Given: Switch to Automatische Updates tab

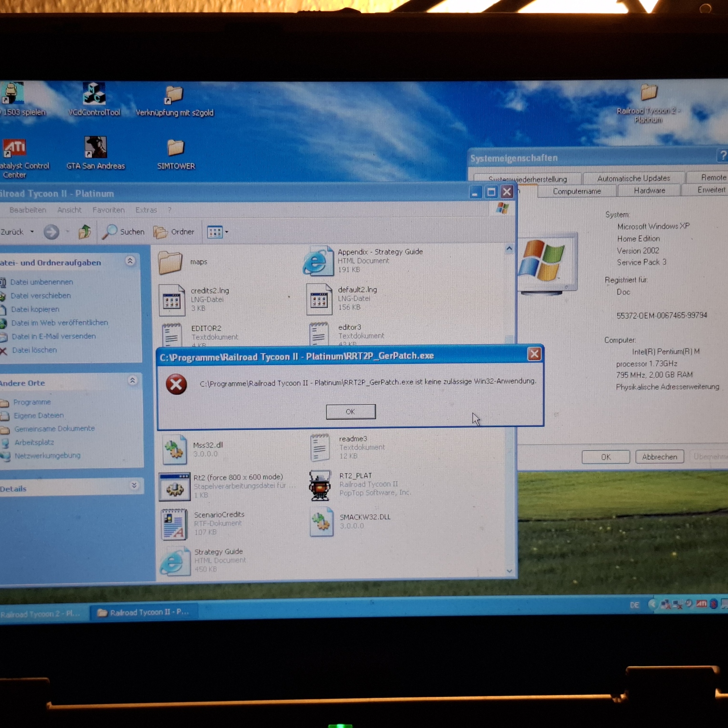Looking at the screenshot, I should [x=633, y=178].
